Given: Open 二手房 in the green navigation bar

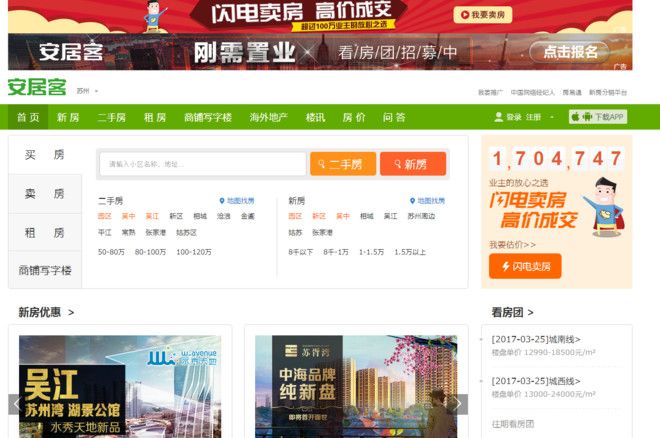Looking at the screenshot, I should [x=112, y=117].
